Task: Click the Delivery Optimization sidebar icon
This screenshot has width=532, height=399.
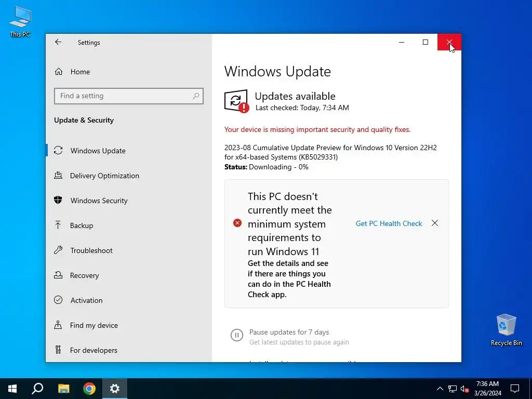Action: pos(58,176)
